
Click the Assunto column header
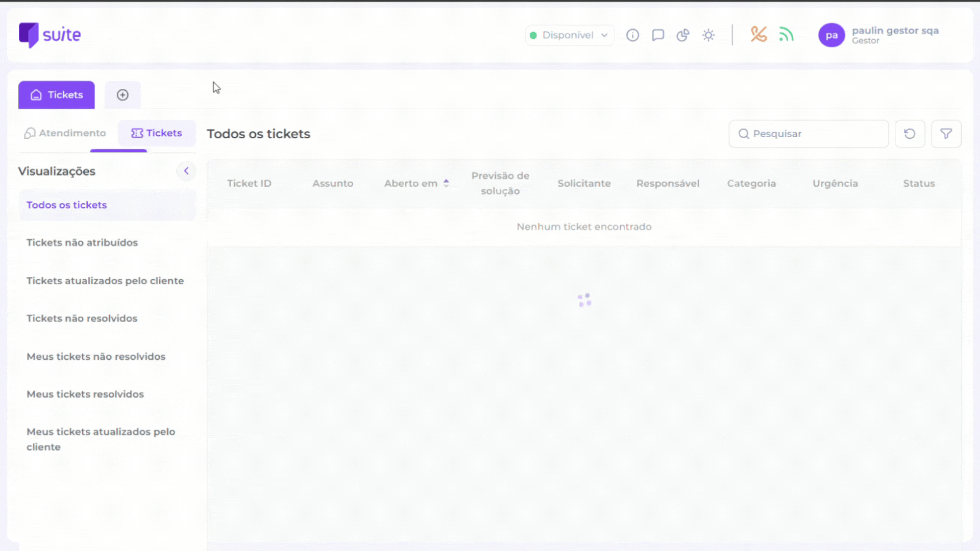tap(333, 184)
